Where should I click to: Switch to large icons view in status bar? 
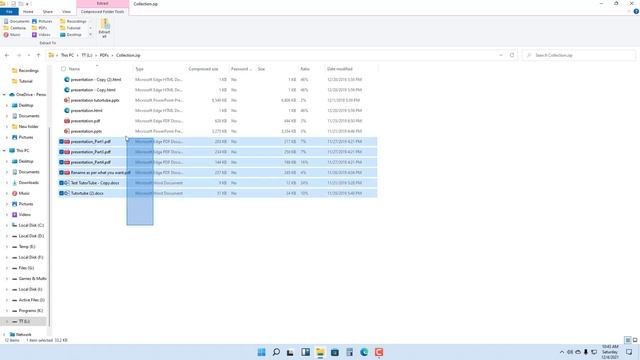click(x=635, y=340)
